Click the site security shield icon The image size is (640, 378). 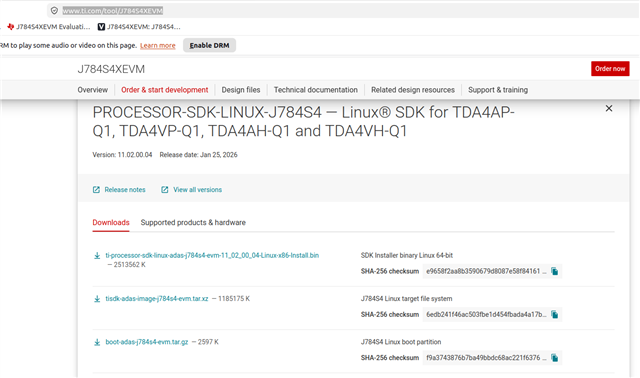54,11
